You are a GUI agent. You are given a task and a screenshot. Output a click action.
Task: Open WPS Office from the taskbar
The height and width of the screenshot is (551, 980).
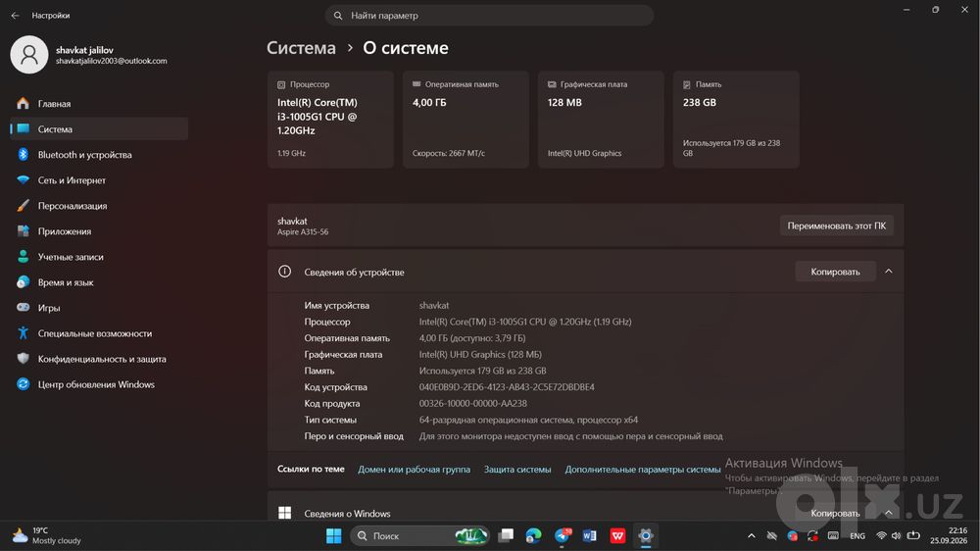tap(617, 536)
